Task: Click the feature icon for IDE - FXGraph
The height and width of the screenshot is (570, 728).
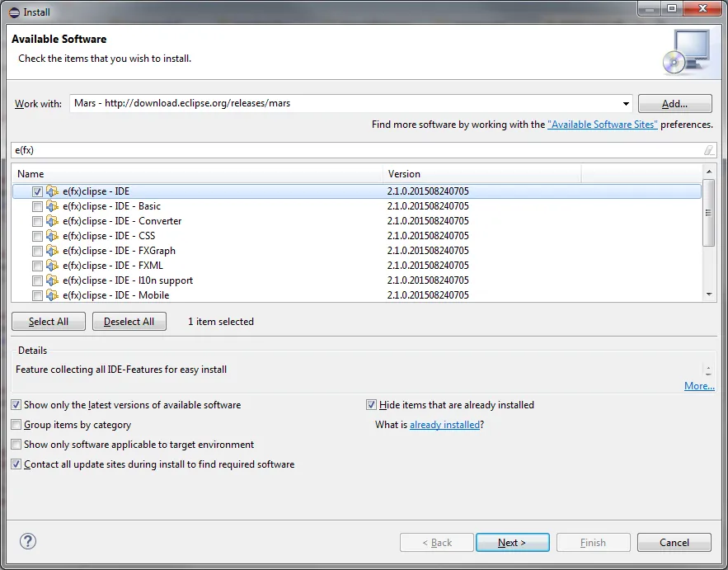Action: pyautogui.click(x=52, y=251)
